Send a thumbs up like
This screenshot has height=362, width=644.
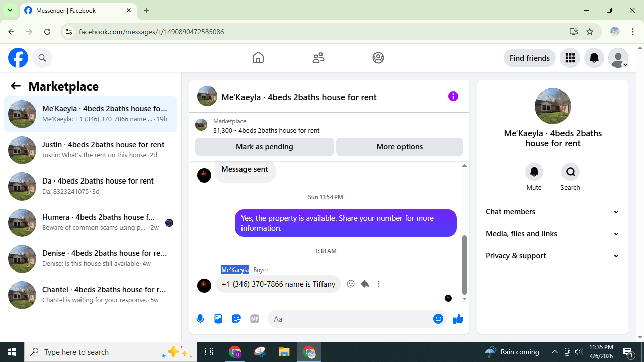pos(458,319)
